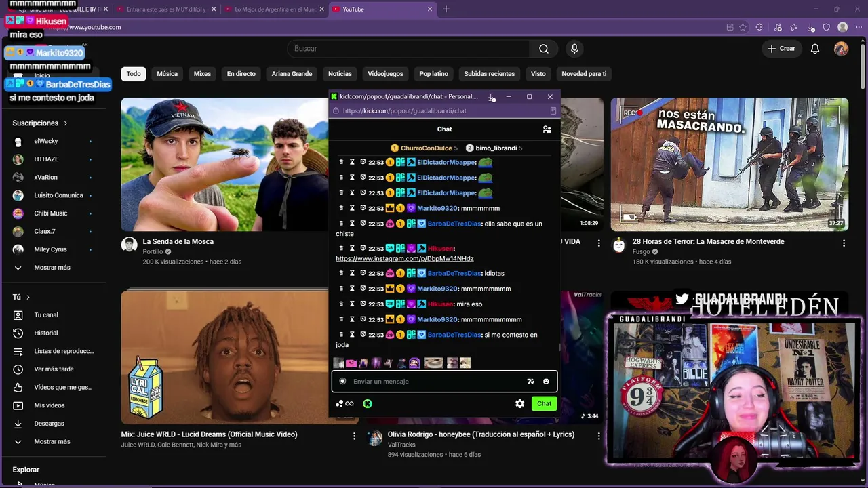Viewport: 868px width, 488px height.
Task: Open the YouTube account avatar menu
Action: 841,49
